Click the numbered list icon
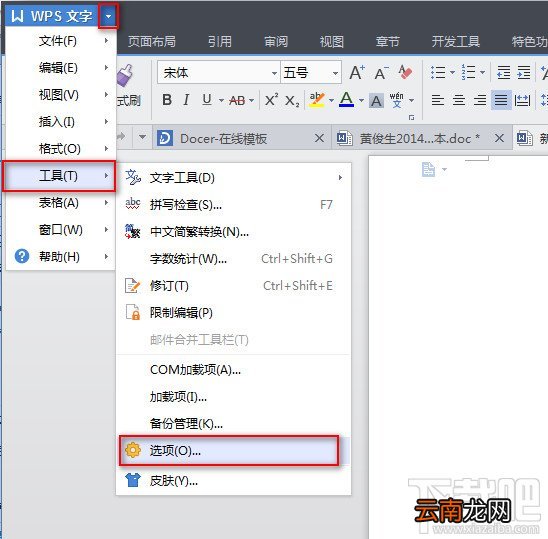 coord(468,72)
